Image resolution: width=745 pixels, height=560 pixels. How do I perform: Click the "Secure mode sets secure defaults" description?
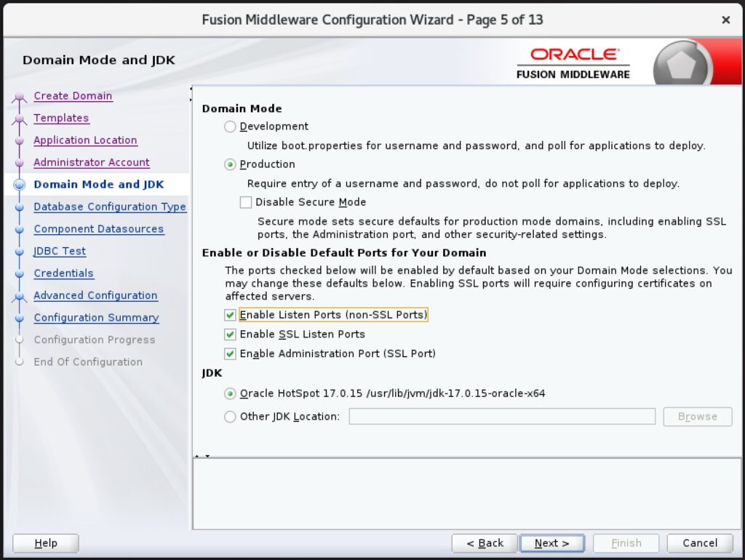pyautogui.click(x=492, y=228)
